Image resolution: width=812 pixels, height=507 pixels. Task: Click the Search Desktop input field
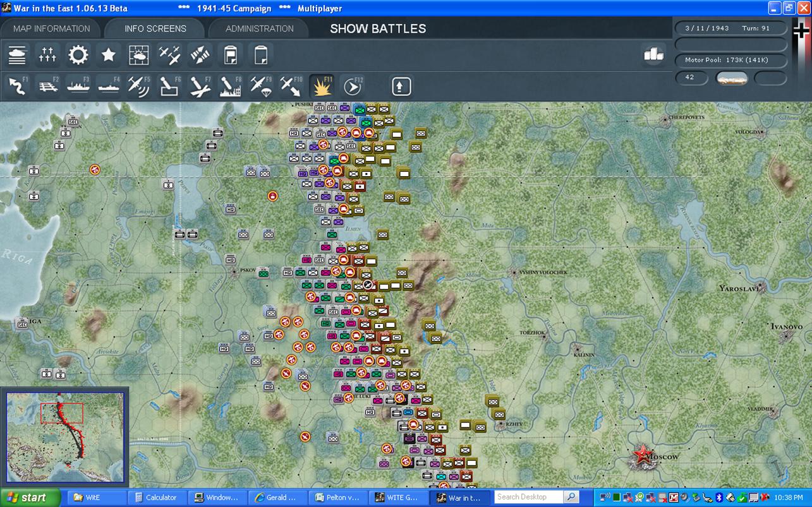(529, 497)
